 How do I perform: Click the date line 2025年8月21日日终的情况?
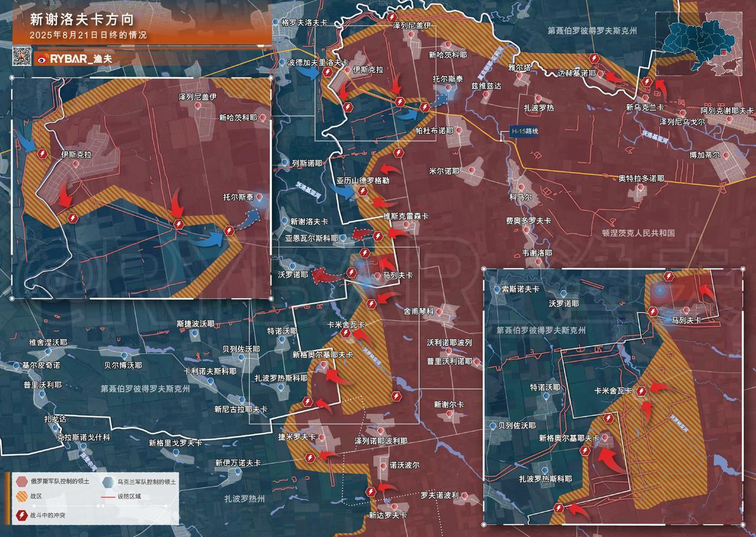pos(88,35)
